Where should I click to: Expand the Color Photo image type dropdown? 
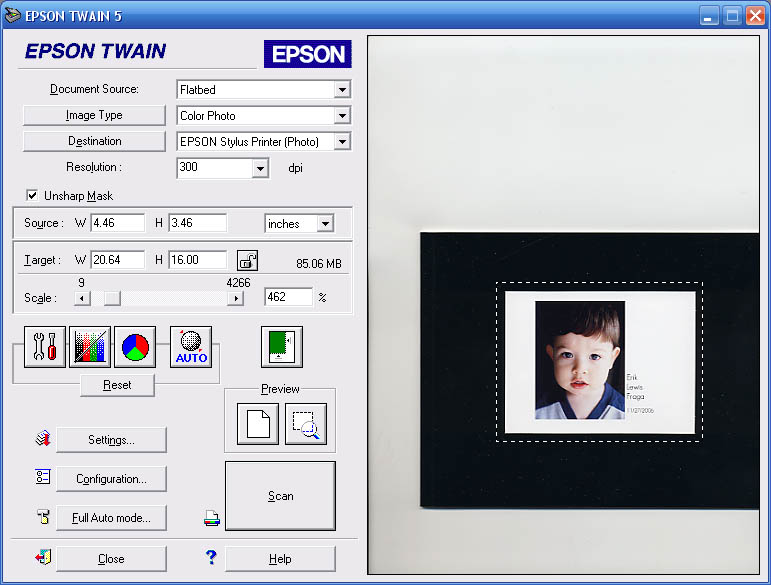(x=342, y=116)
